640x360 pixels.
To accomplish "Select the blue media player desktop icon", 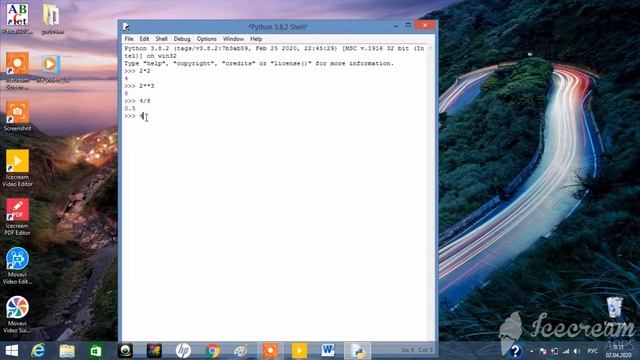I will click(51, 68).
